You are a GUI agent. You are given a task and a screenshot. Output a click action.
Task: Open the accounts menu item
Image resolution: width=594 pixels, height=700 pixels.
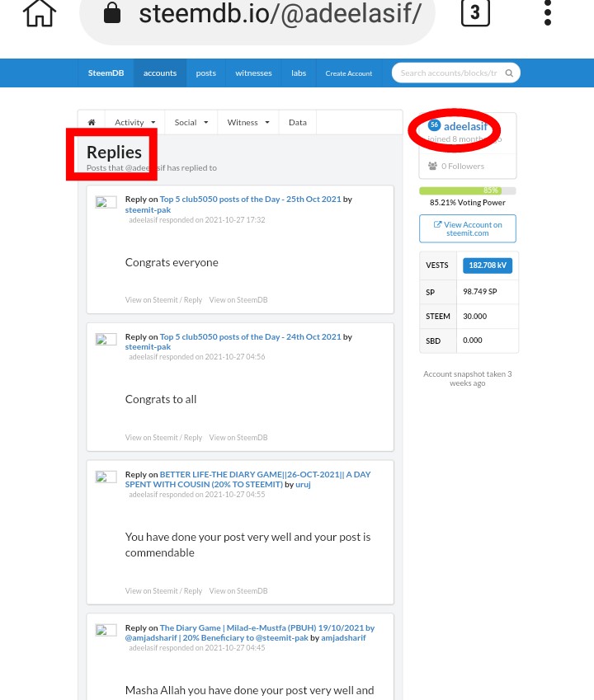[160, 73]
